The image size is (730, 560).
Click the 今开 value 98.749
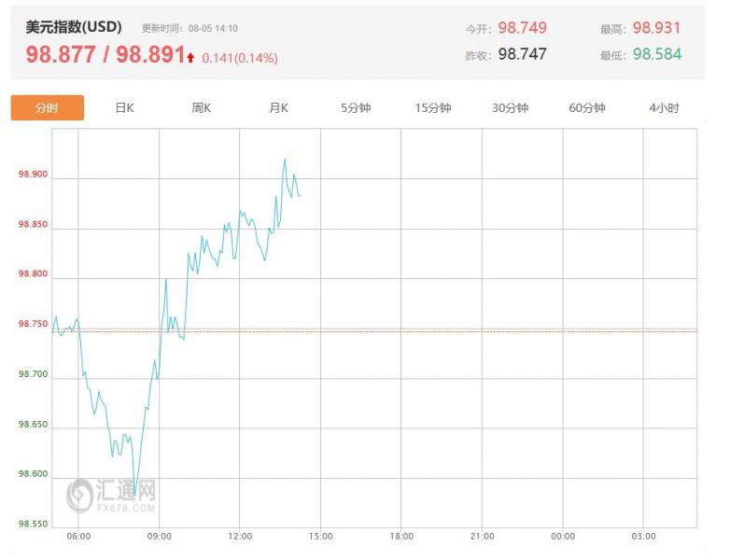522,28
